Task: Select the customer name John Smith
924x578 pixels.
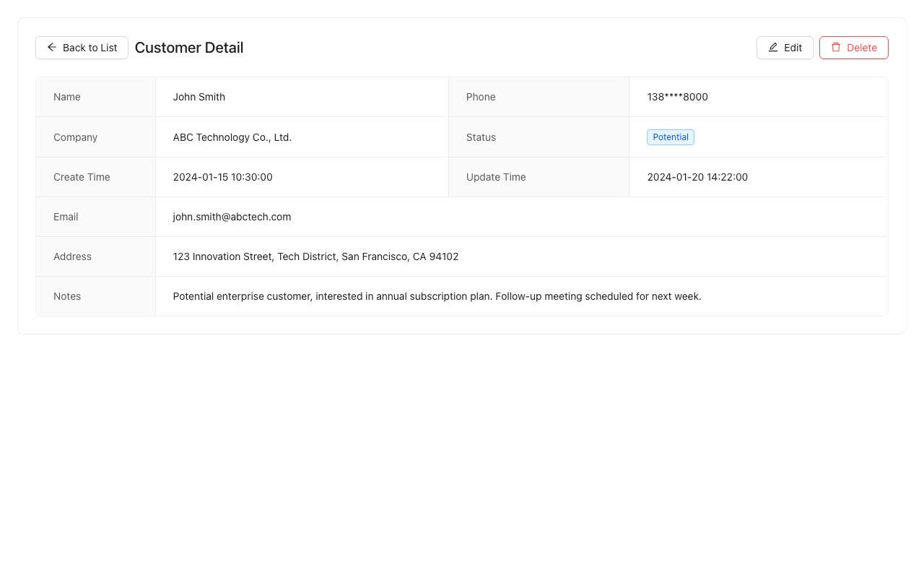Action: pos(199,97)
